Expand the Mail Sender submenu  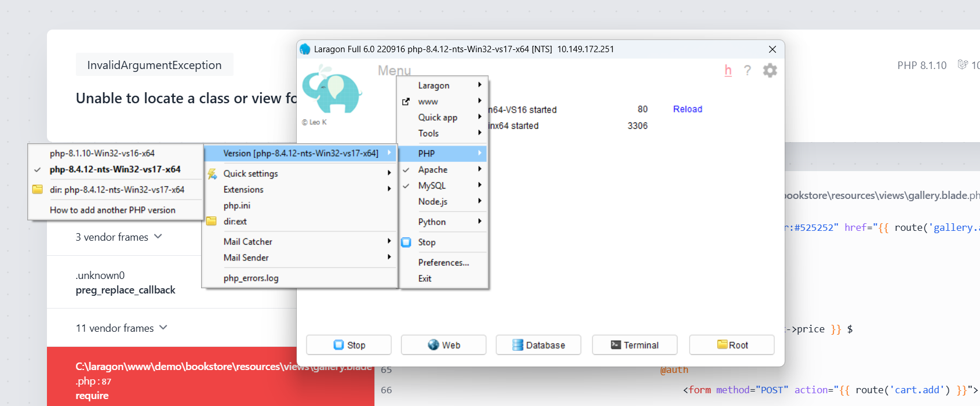(x=300, y=258)
